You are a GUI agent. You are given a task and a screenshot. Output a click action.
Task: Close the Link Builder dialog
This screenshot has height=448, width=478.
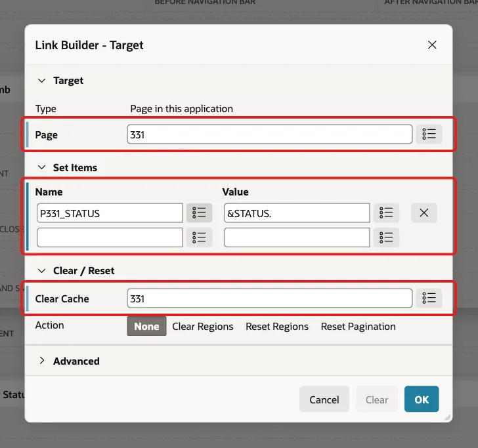coord(432,45)
